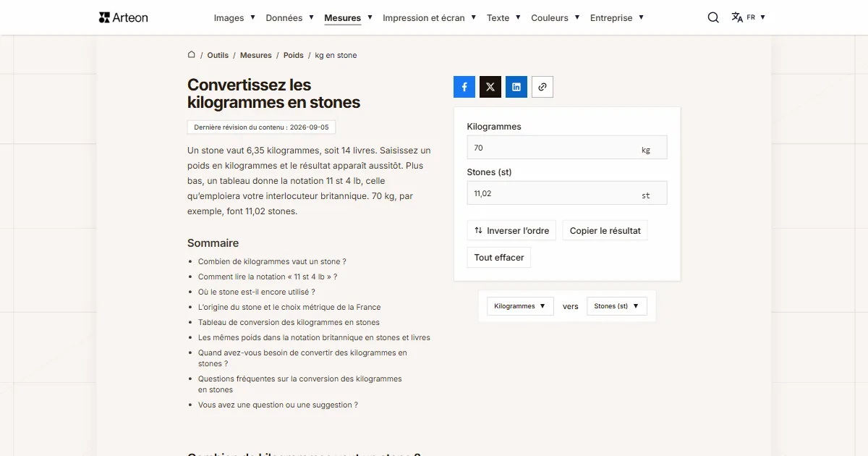Viewport: 868px width, 456px height.
Task: Expand Impression et écran menu
Action: coord(430,17)
